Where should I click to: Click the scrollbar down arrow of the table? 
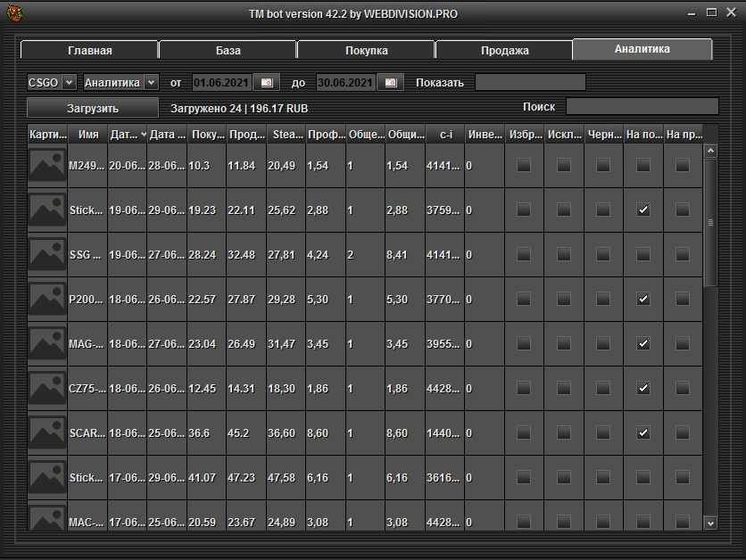click(710, 523)
